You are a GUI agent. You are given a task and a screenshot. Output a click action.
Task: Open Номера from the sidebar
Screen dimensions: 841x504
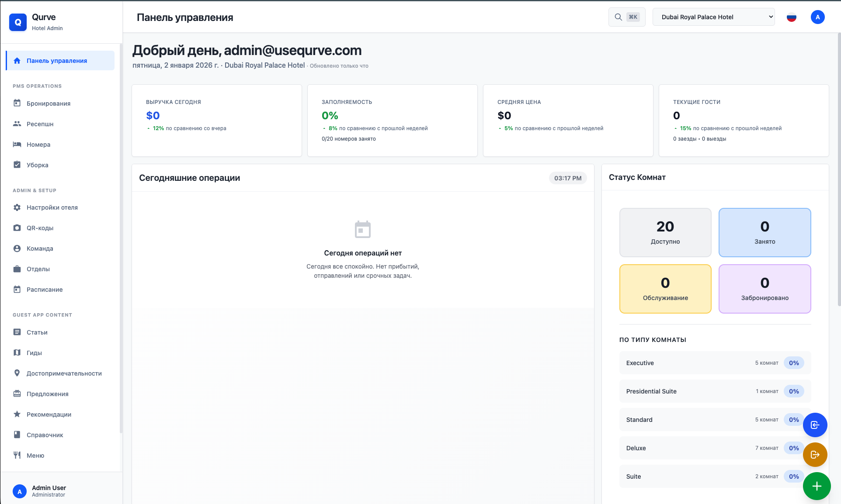coord(17,144)
